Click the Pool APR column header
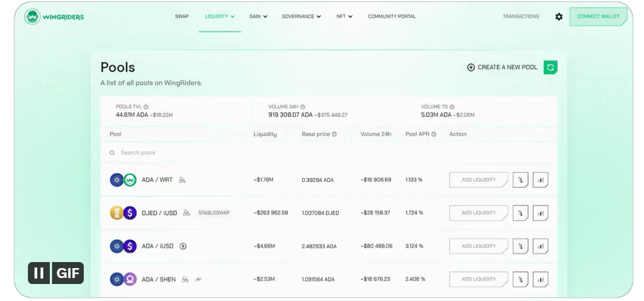This screenshot has width=644, height=301. pos(417,134)
